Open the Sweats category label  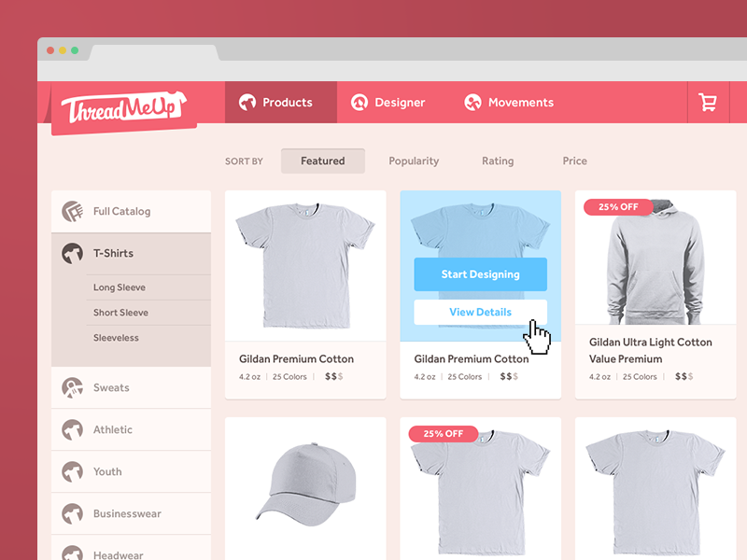click(x=111, y=387)
